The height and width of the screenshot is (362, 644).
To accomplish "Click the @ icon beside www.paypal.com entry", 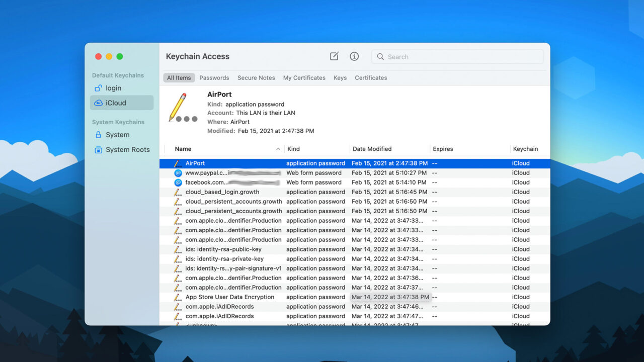I will 177,172.
